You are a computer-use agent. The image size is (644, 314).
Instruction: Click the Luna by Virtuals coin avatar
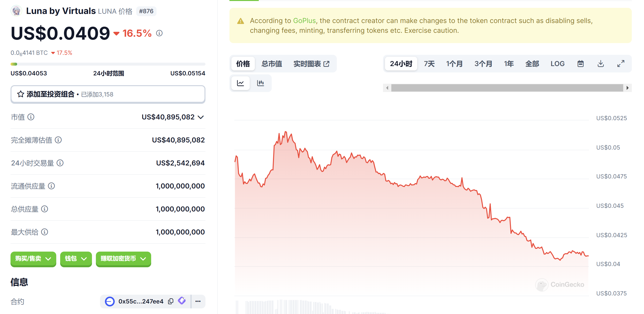coord(16,11)
